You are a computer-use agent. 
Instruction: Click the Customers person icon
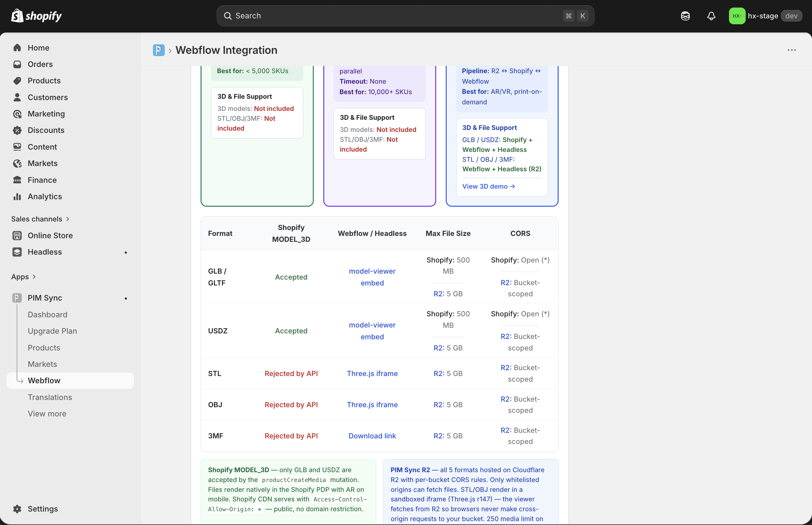[x=17, y=97]
